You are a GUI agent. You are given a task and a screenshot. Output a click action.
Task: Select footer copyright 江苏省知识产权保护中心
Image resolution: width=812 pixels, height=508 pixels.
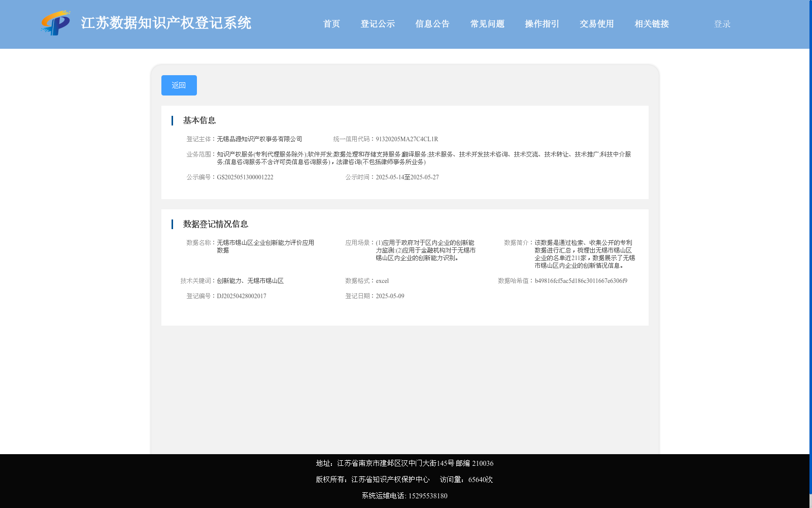[390, 480]
